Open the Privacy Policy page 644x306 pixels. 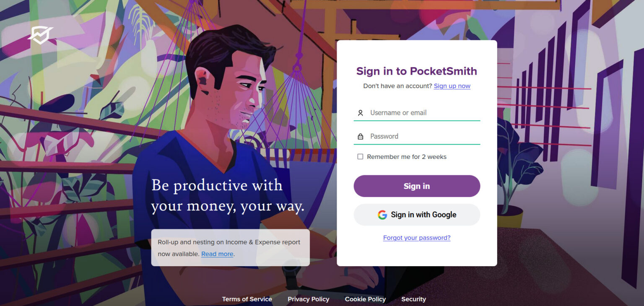pos(308,299)
